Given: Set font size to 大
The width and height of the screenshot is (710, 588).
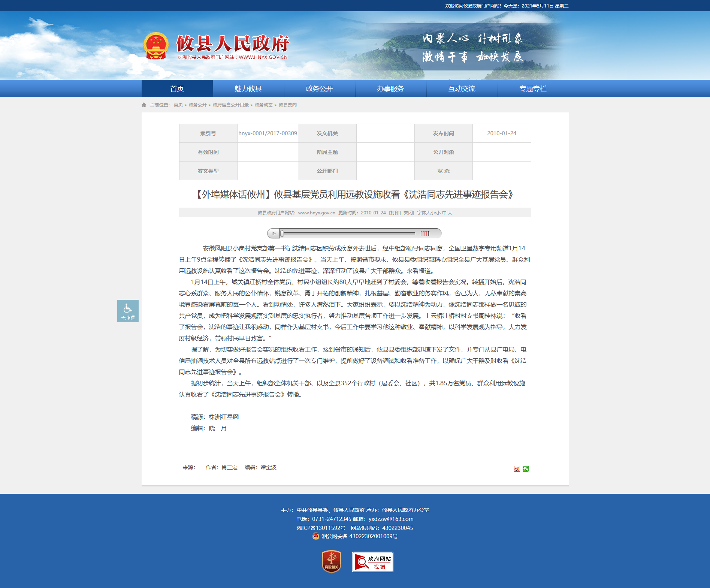Looking at the screenshot, I should point(450,213).
